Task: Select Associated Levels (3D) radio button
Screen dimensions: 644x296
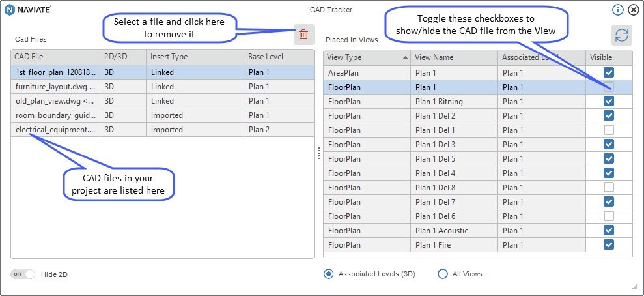Action: coord(329,274)
